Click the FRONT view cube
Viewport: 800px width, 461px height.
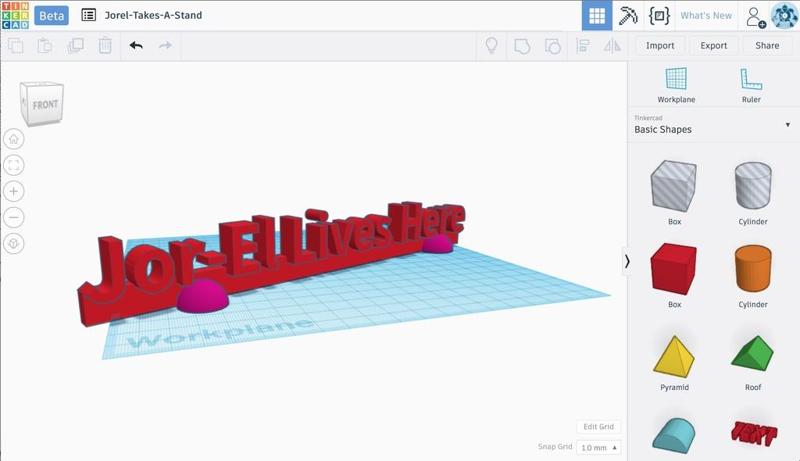pos(42,104)
